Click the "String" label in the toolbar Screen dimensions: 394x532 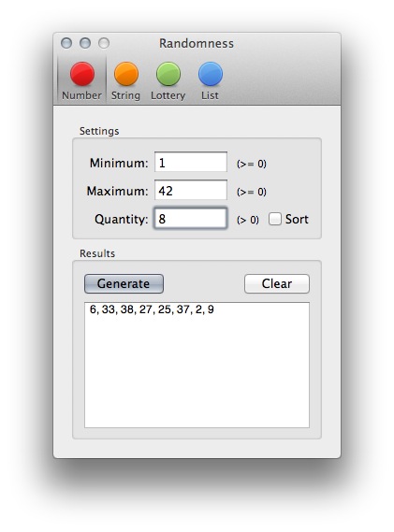coord(125,95)
